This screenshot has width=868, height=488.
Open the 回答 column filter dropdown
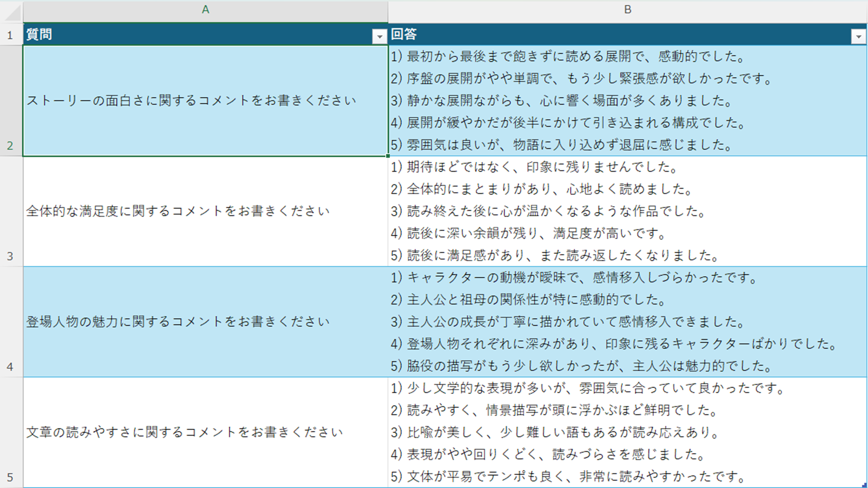[858, 36]
